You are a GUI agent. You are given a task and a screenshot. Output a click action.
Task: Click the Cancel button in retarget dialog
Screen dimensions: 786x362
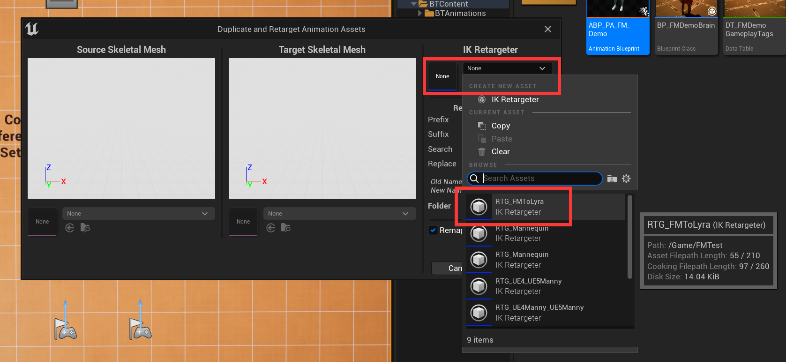tap(447, 268)
